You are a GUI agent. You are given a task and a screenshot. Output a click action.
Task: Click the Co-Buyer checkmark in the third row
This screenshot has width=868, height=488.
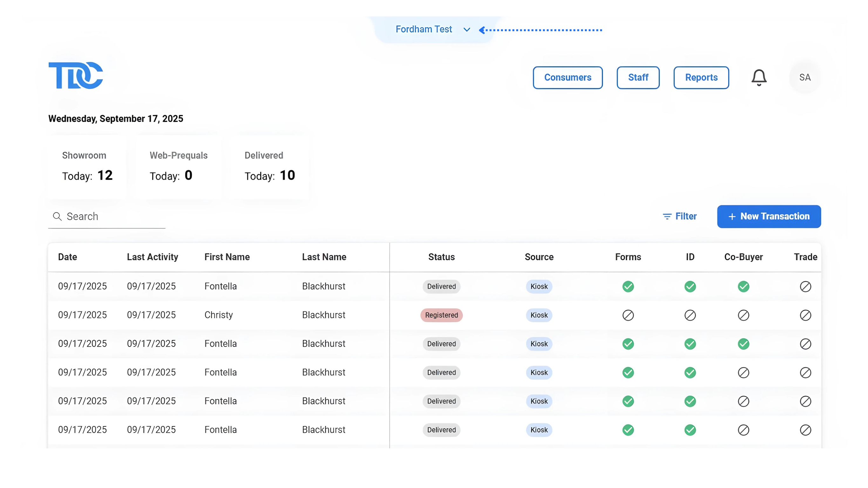[743, 344]
